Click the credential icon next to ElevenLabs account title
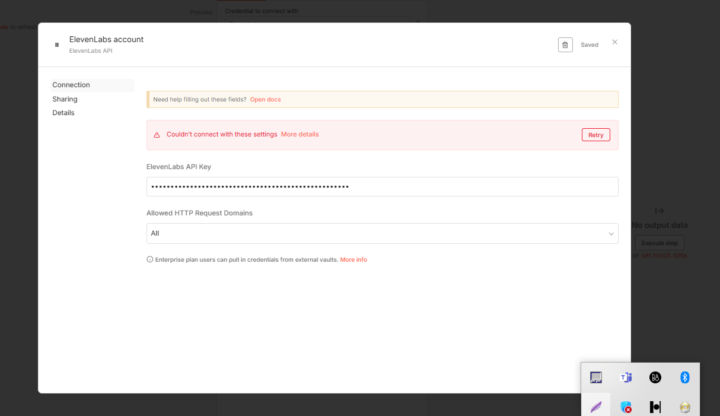This screenshot has width=720, height=416. pos(57,45)
